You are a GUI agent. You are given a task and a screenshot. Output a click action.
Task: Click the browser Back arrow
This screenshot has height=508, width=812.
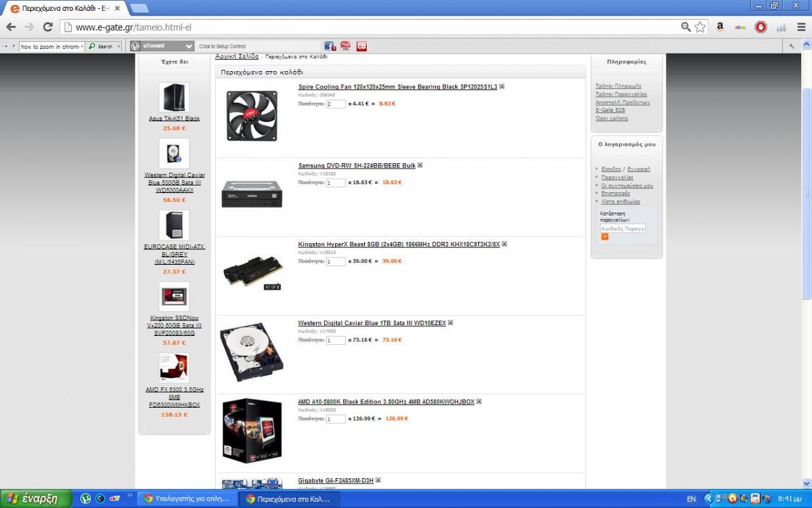[11, 27]
